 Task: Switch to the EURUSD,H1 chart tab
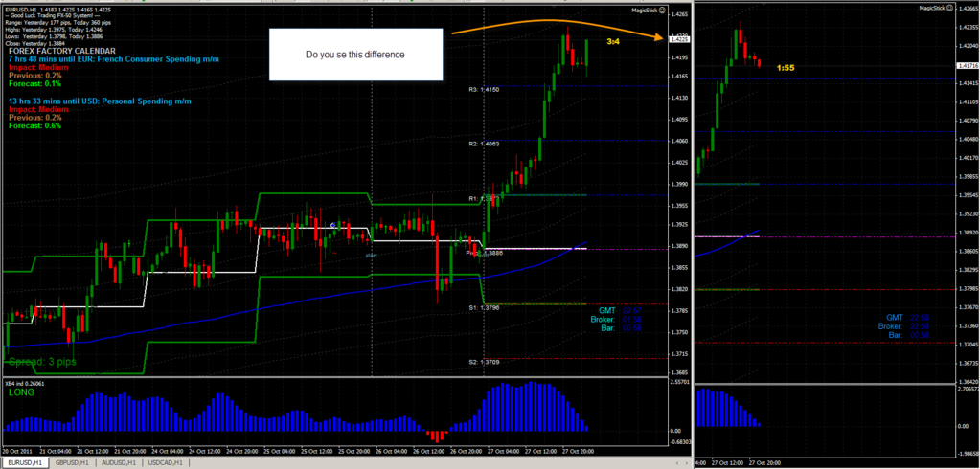click(x=24, y=462)
